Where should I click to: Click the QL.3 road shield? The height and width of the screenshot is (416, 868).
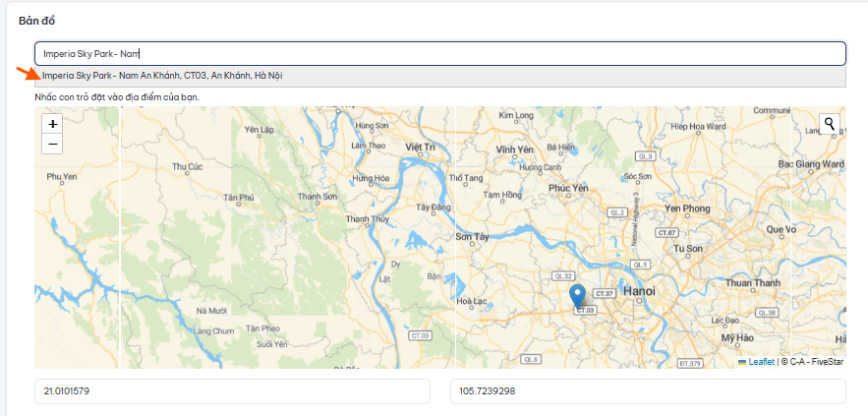[x=646, y=156]
